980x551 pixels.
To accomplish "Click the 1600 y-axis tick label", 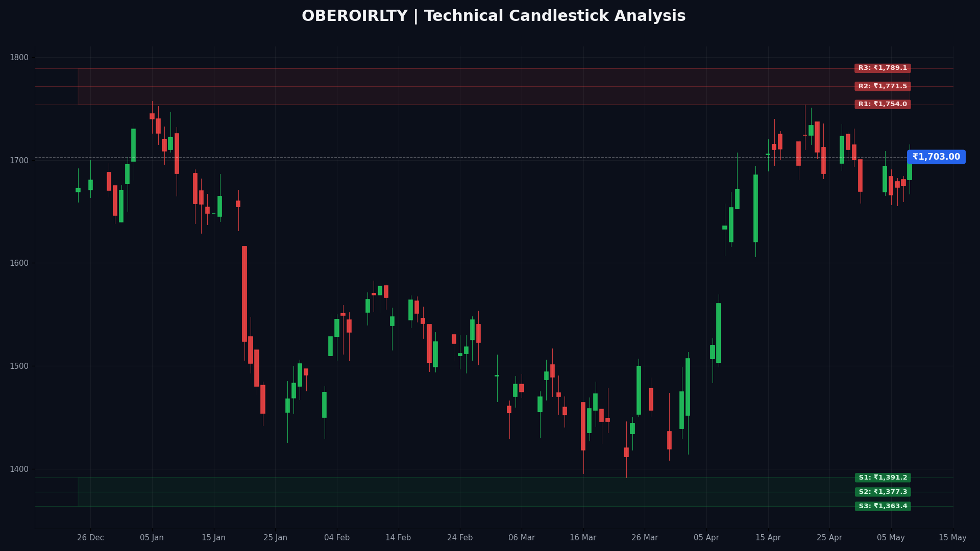I will [x=19, y=263].
